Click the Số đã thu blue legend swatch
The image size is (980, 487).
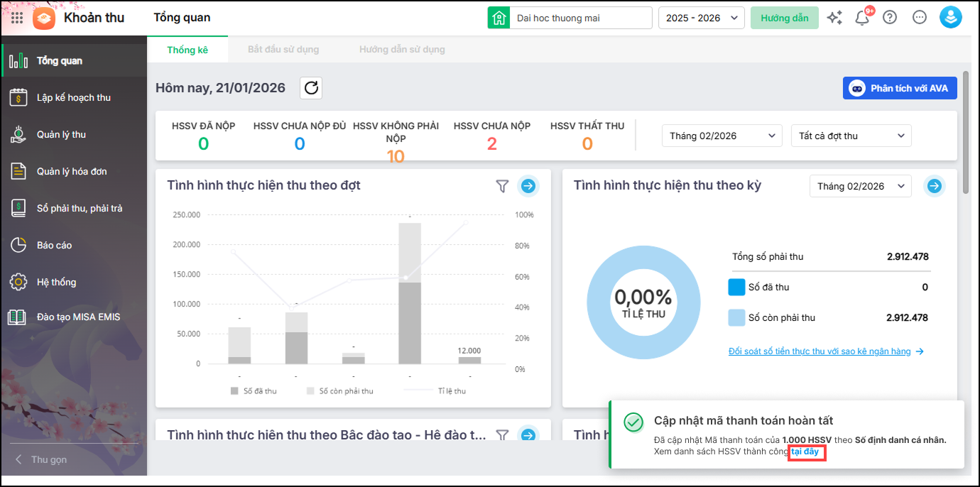click(736, 287)
